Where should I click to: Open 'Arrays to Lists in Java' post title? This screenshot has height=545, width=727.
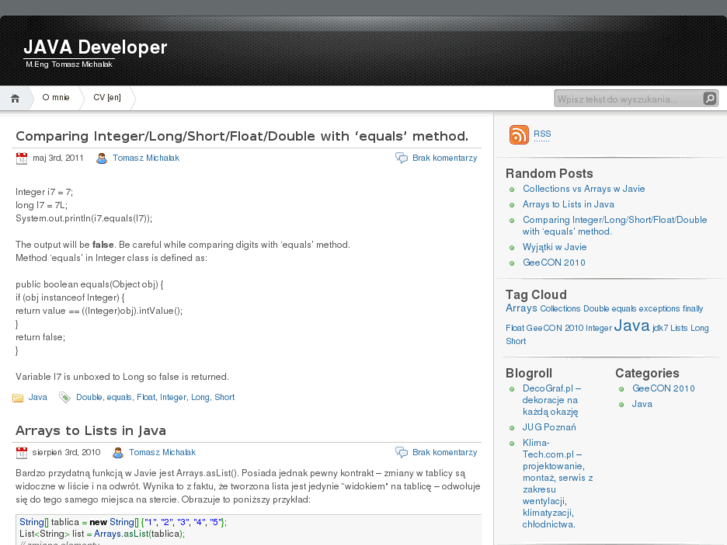tap(91, 430)
